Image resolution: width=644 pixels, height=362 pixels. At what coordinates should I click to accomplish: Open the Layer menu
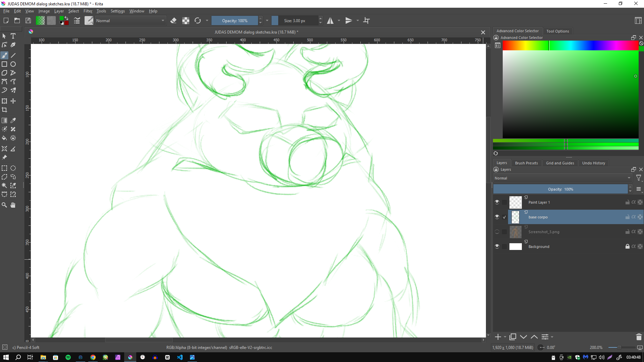pos(59,11)
